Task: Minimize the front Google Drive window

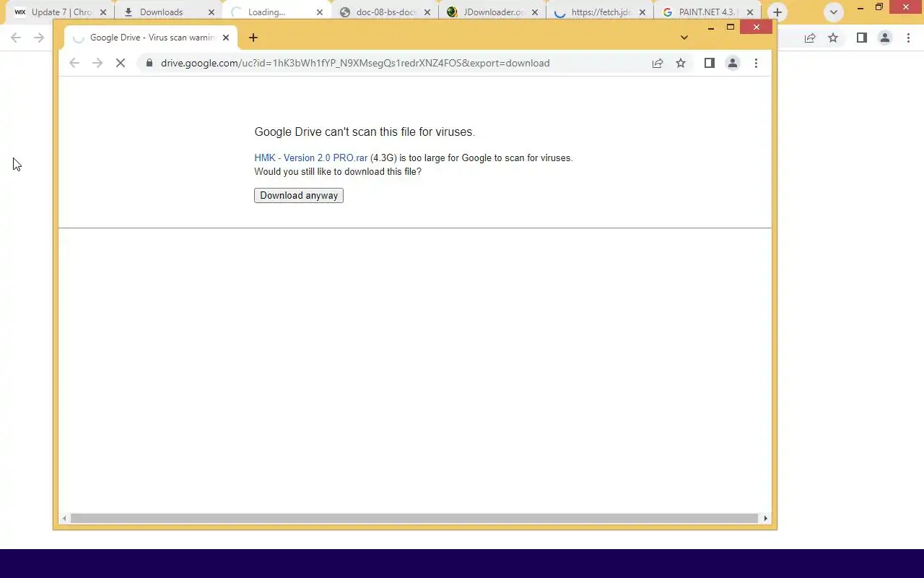Action: [x=711, y=27]
